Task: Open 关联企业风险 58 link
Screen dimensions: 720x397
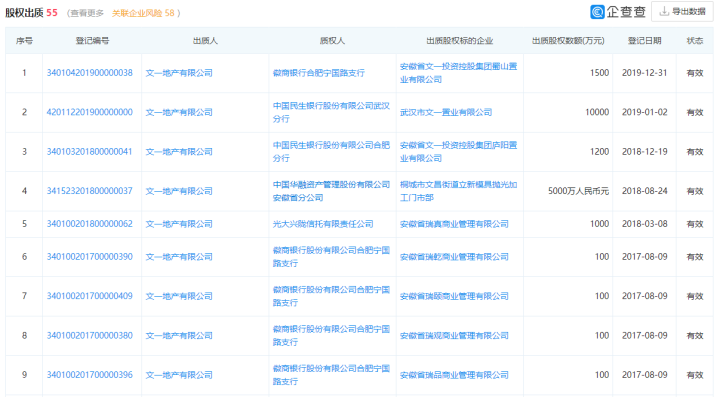Action: point(143,13)
